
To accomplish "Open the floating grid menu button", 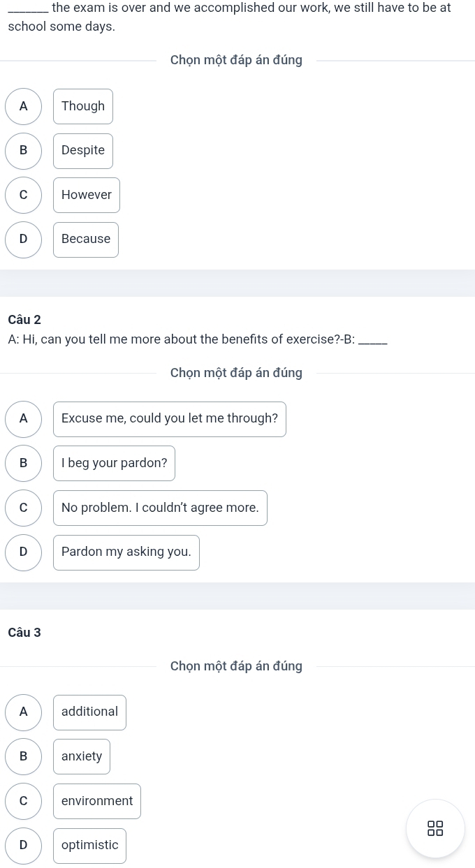I will [x=435, y=828].
